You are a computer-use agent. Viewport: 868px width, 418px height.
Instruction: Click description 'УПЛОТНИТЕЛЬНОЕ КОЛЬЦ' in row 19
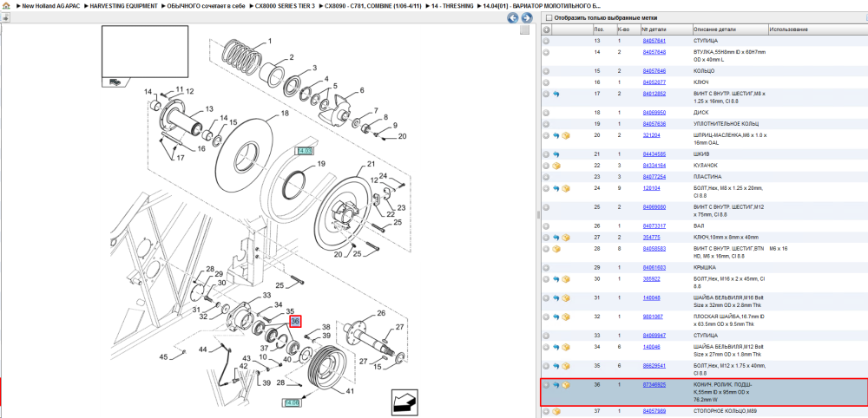726,124
